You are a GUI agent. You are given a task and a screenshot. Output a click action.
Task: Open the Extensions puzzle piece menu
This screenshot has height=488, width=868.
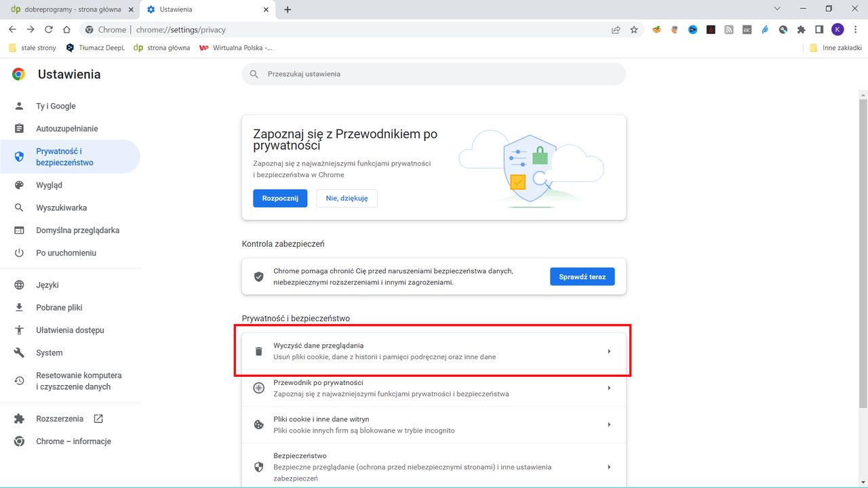click(x=801, y=29)
